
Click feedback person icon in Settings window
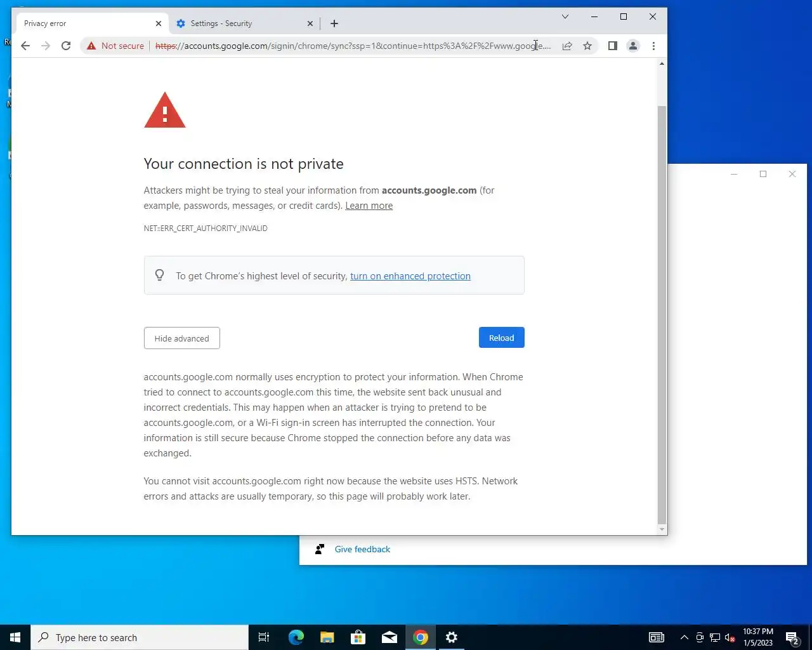click(x=320, y=549)
